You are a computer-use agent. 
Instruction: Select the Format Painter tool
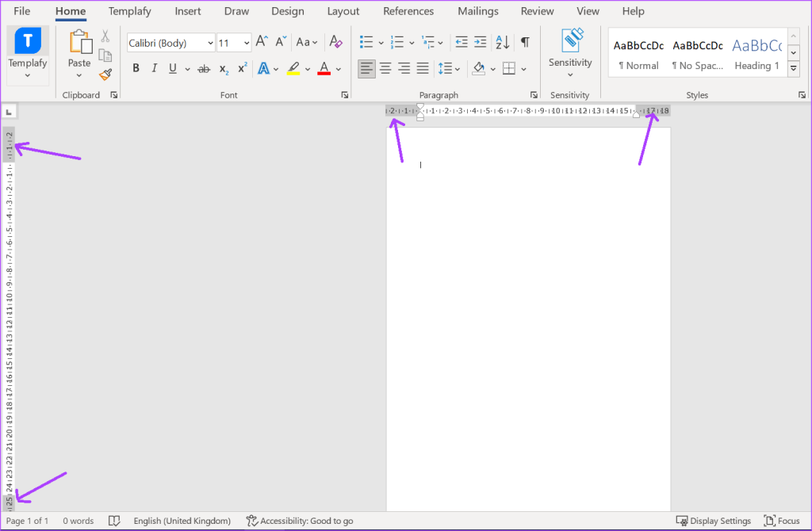coord(105,74)
